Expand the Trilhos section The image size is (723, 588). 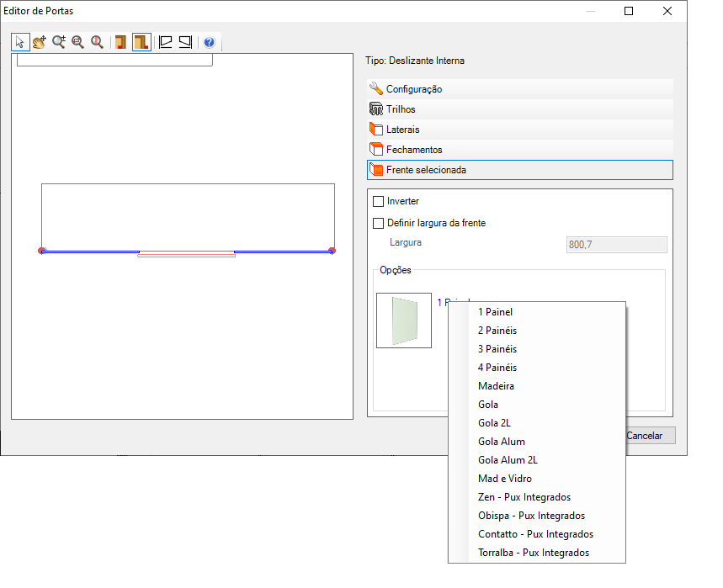520,109
